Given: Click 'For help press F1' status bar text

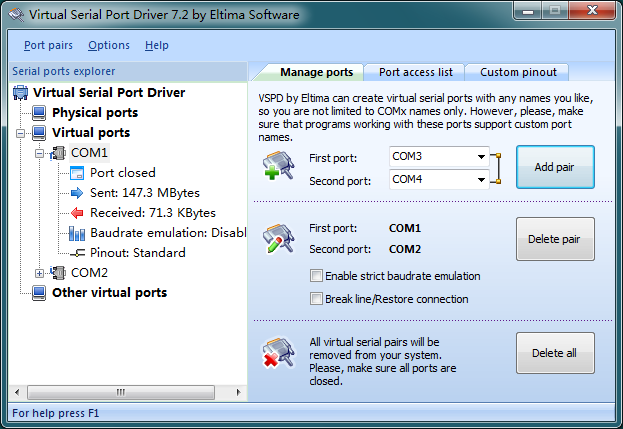Looking at the screenshot, I should click(x=56, y=414).
